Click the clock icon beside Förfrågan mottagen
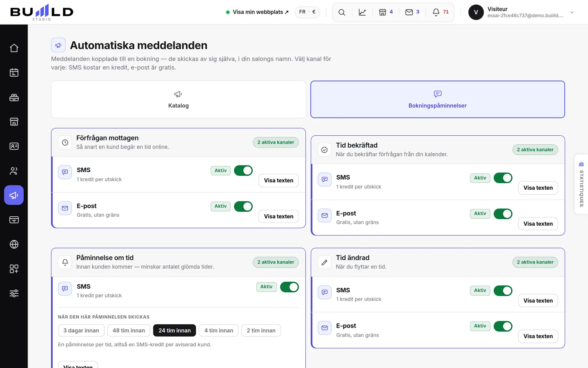Image resolution: width=588 pixels, height=368 pixels. (x=65, y=142)
